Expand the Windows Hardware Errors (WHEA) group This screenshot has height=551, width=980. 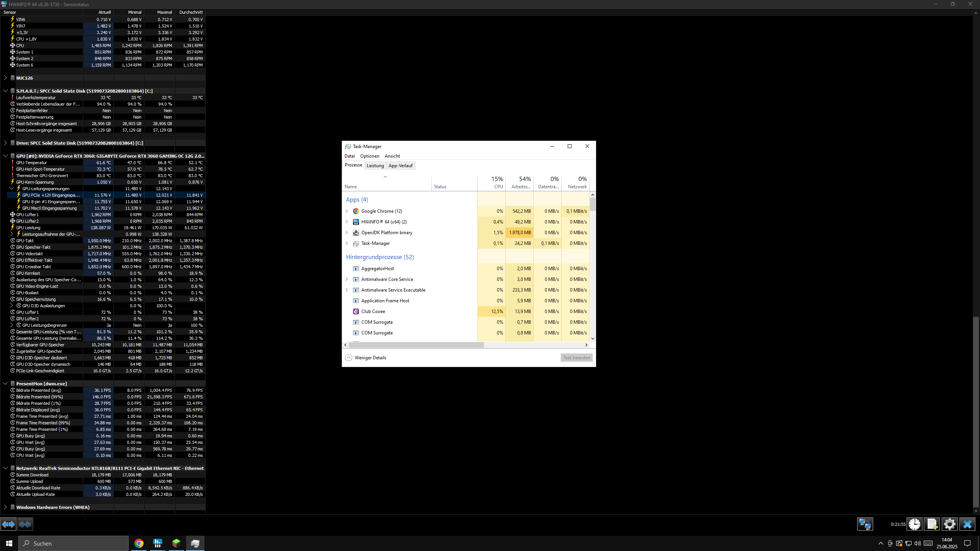point(5,507)
